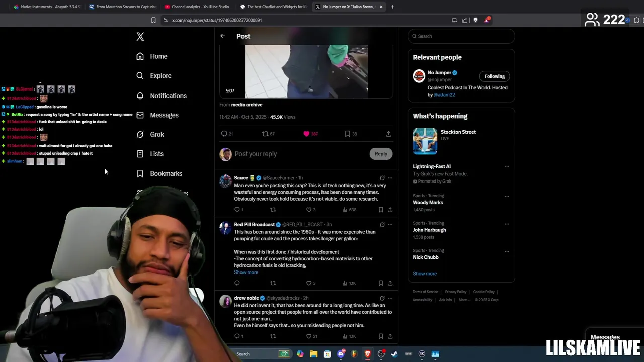This screenshot has height=362, width=644.
Task: Bookmark the Red Pill Broadcast reply
Action: (381, 283)
